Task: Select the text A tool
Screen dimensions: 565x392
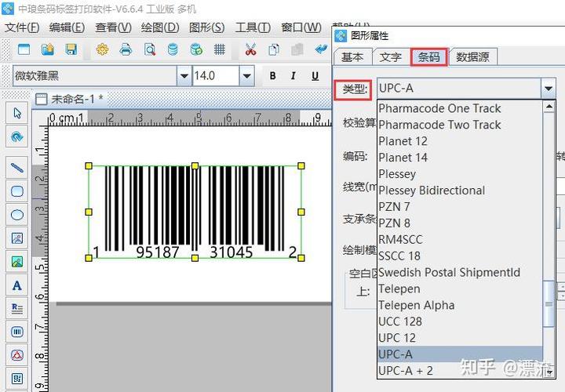Action: coord(17,285)
